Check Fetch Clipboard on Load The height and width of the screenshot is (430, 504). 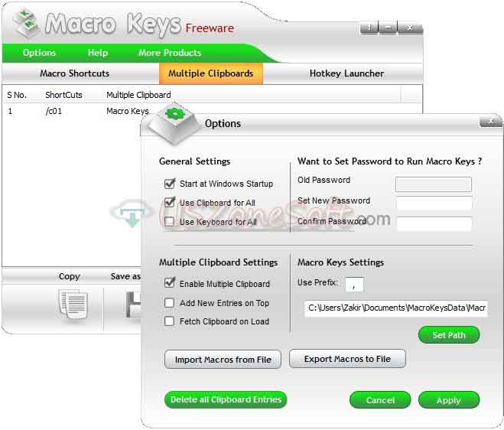click(x=169, y=321)
